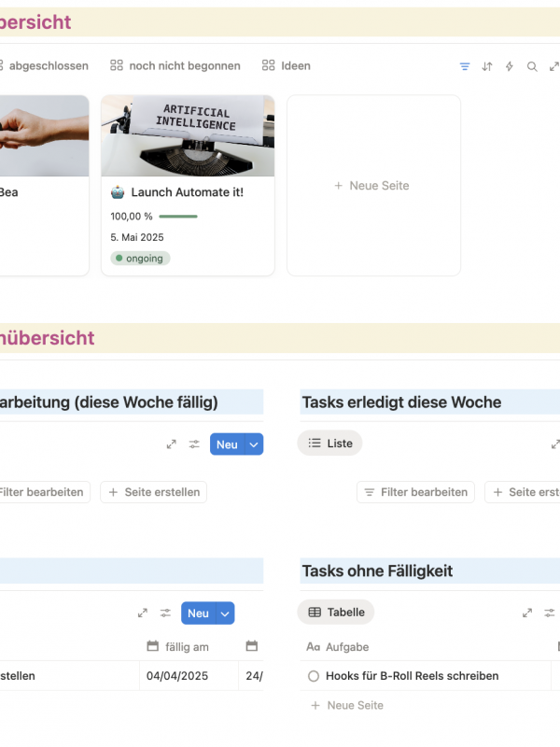
Task: Select the 'Tabelle' view in Tasks ohne Fälligkeit
Action: pos(336,613)
